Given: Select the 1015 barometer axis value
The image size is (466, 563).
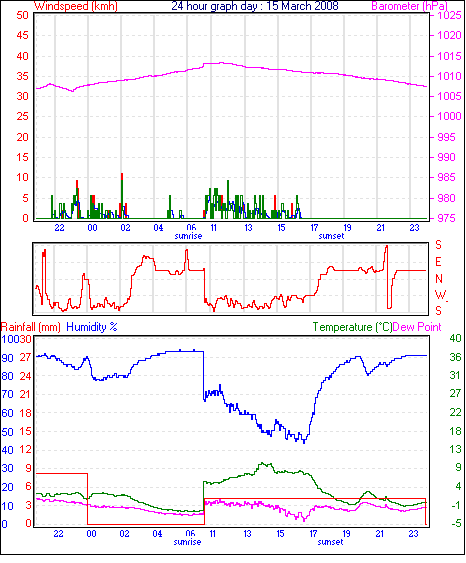Looking at the screenshot, I should tap(449, 56).
